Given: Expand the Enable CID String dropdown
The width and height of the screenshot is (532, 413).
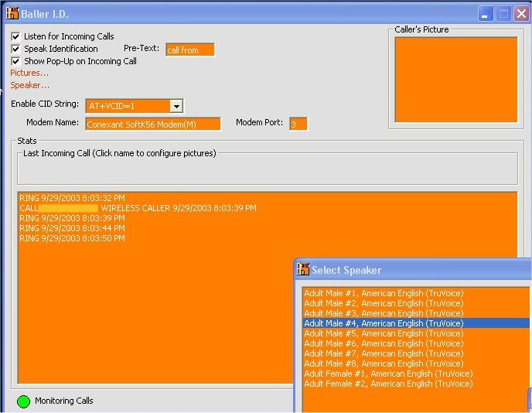Looking at the screenshot, I should [176, 106].
